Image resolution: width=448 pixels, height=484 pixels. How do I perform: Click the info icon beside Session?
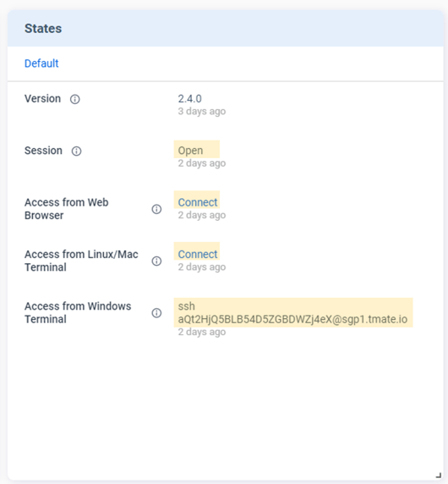(x=76, y=151)
